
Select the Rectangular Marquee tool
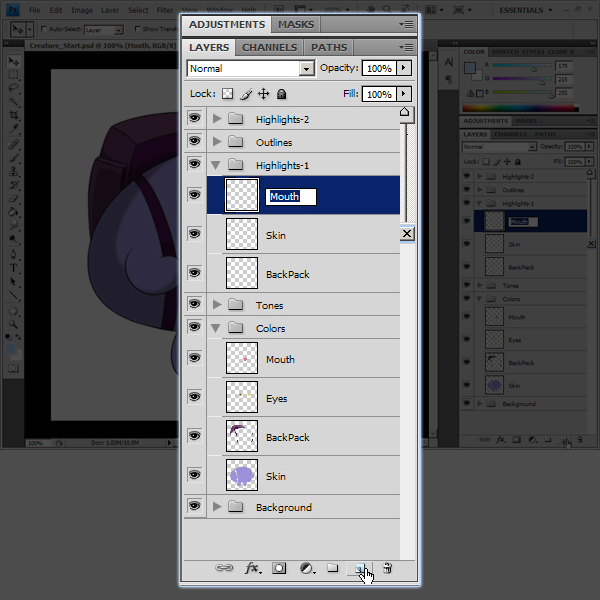(13, 75)
